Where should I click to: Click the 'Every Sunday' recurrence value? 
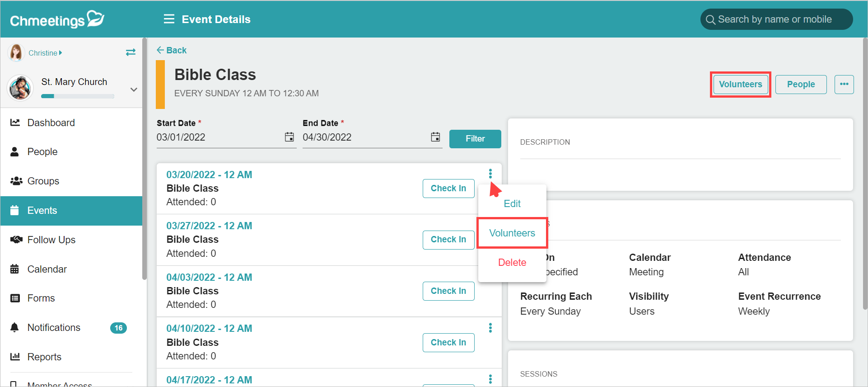[551, 311]
